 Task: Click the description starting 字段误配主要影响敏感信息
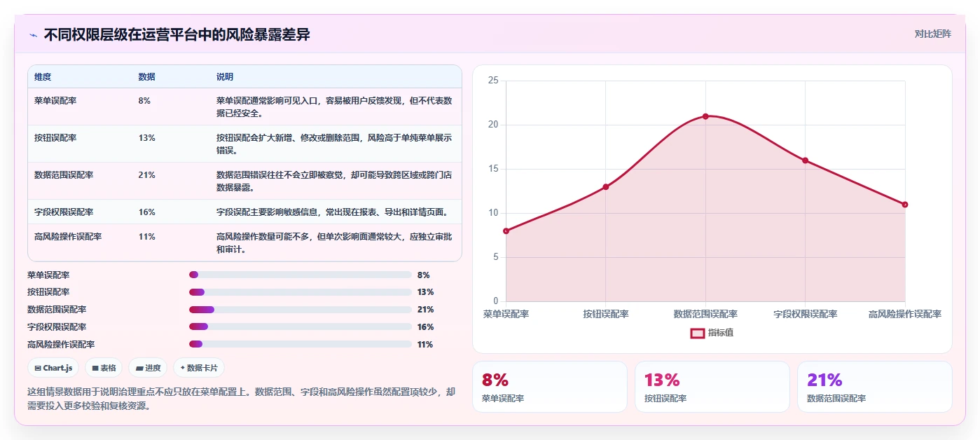[x=332, y=212]
